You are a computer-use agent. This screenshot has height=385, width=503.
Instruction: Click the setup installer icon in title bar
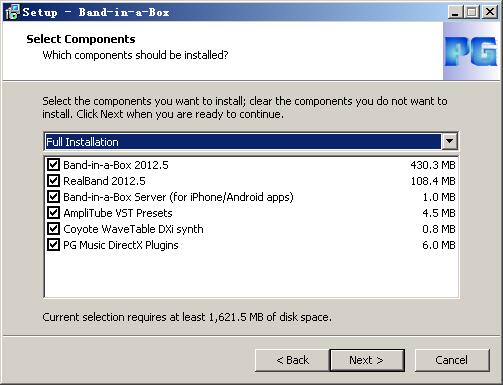[x=12, y=12]
